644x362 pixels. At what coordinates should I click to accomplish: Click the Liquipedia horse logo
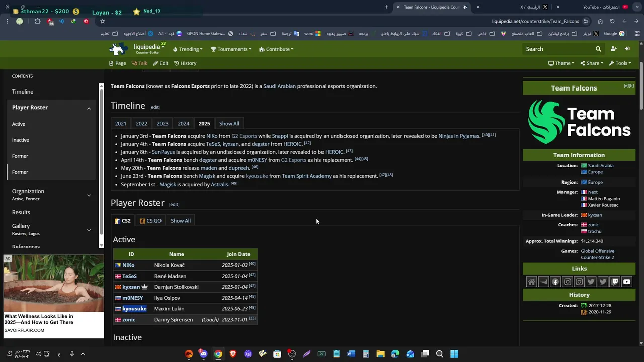119,49
